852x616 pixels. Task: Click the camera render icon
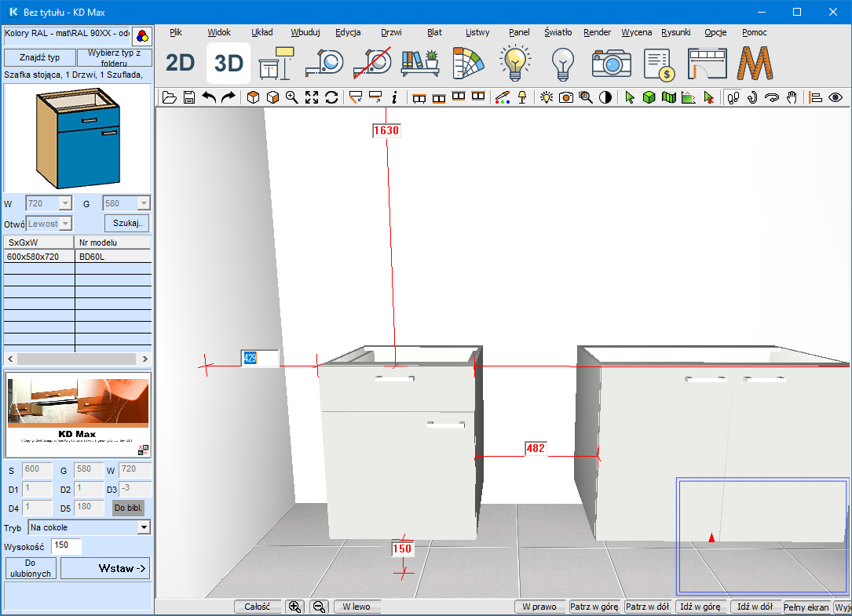(611, 64)
